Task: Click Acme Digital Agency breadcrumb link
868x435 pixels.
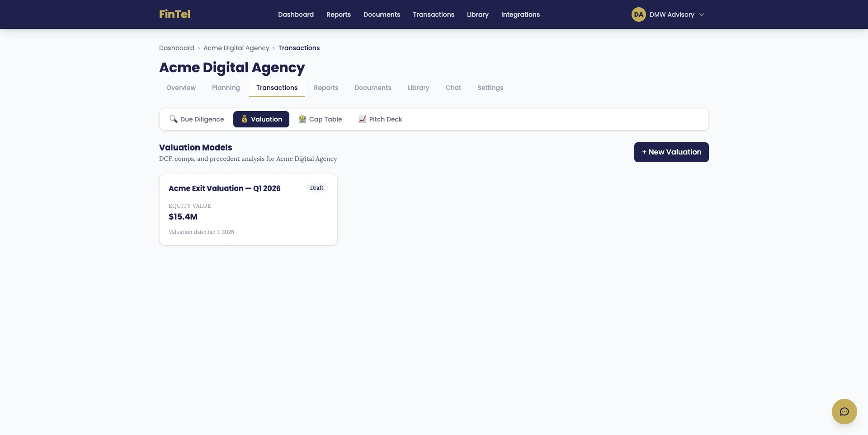Action: point(236,48)
